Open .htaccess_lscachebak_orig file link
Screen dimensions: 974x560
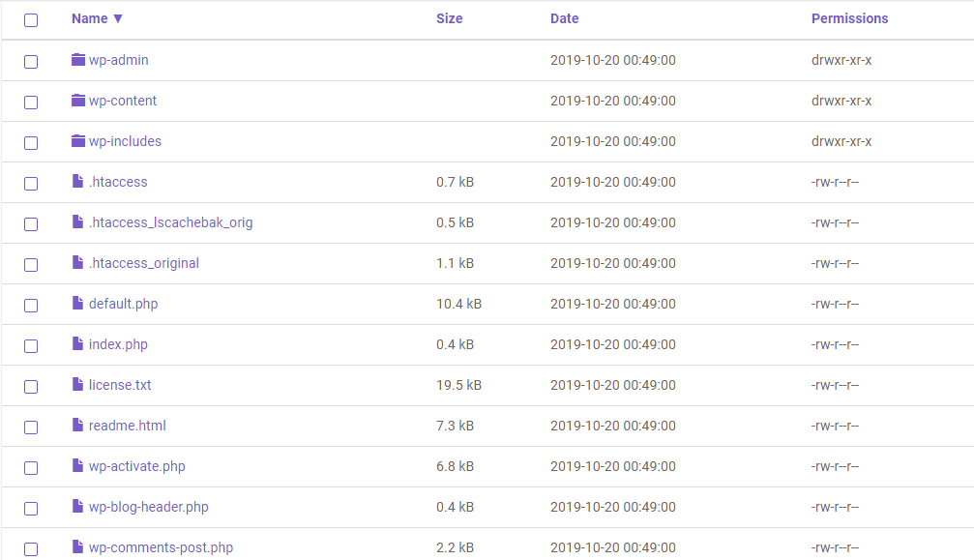(171, 222)
